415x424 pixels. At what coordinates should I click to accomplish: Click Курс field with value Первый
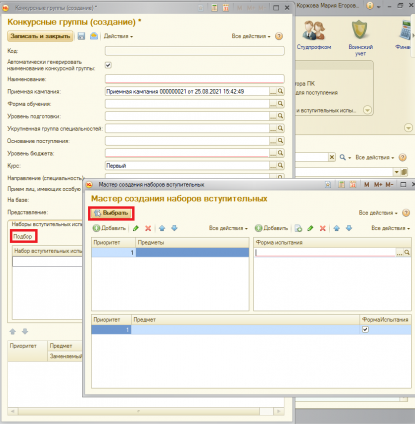tap(187, 165)
